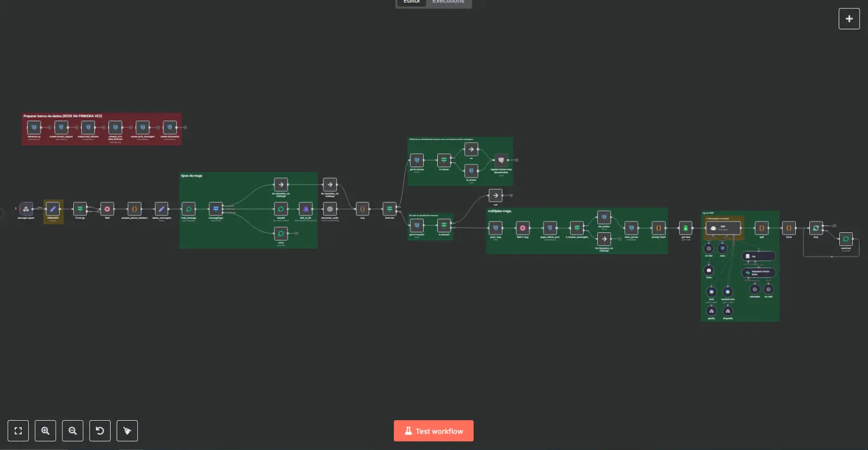Select the 4o-mini model node under vector store
This screenshot has height=450, width=868.
tap(768, 289)
